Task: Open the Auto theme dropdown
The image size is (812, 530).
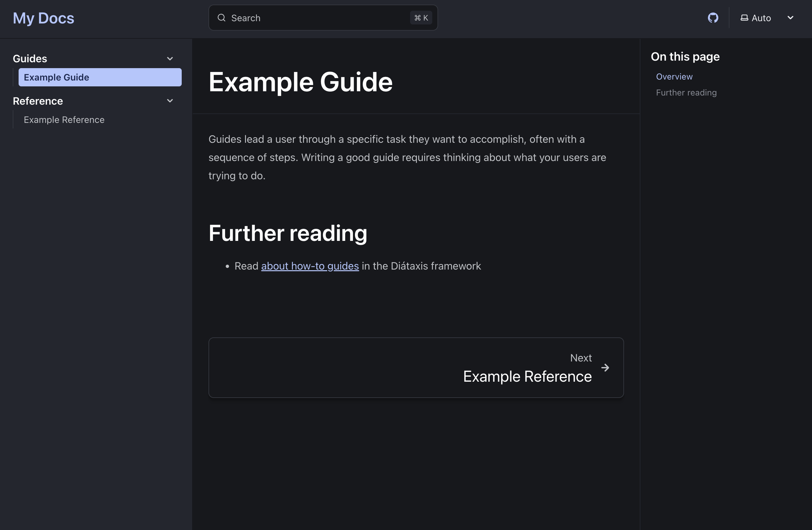Action: [767, 18]
